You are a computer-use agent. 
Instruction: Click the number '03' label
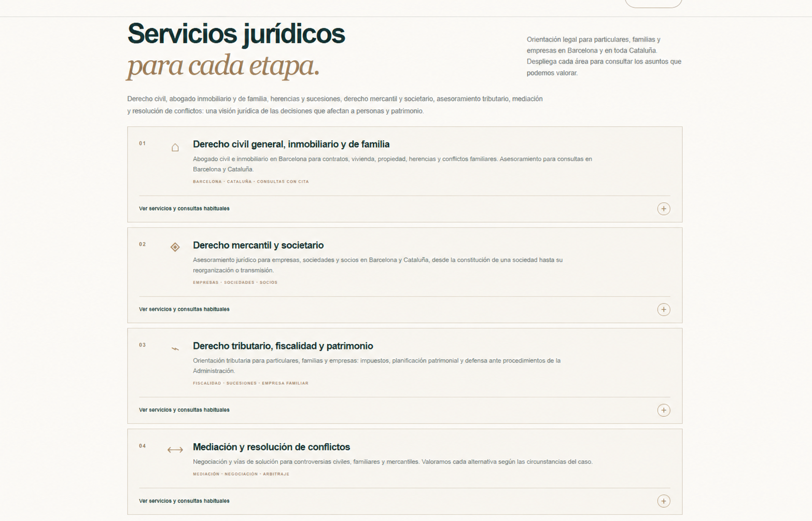pyautogui.click(x=143, y=345)
